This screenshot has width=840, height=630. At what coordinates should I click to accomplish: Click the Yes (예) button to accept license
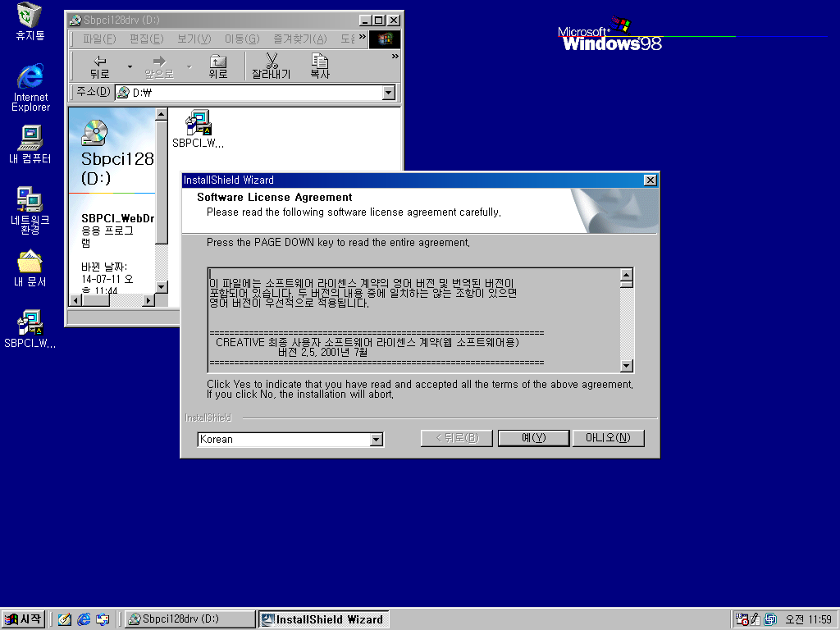(x=533, y=438)
